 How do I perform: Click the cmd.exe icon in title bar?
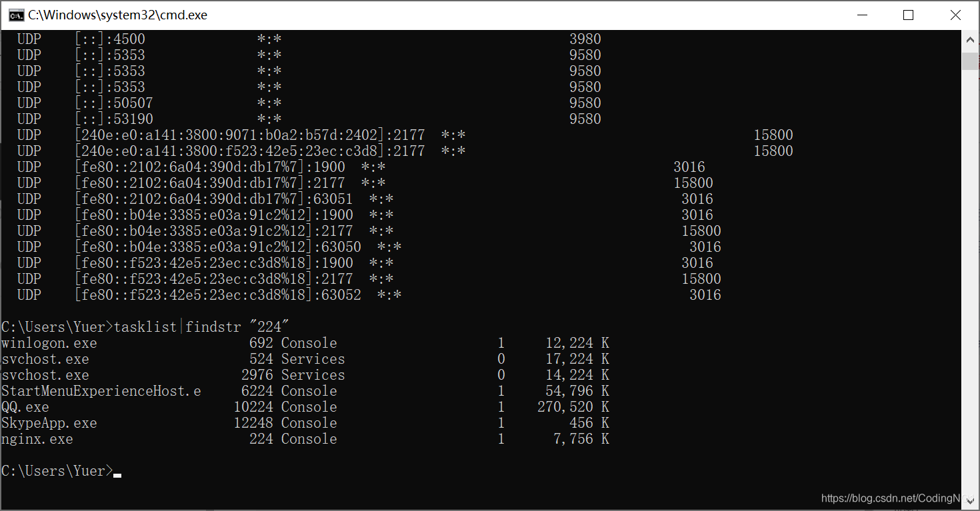17,15
